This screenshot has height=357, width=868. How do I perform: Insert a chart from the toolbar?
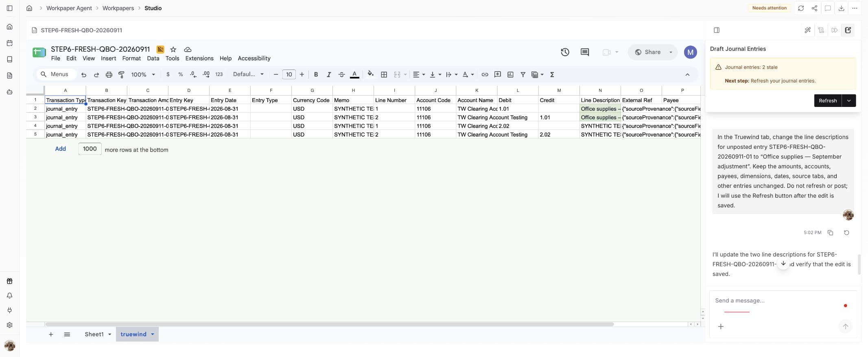pos(510,74)
